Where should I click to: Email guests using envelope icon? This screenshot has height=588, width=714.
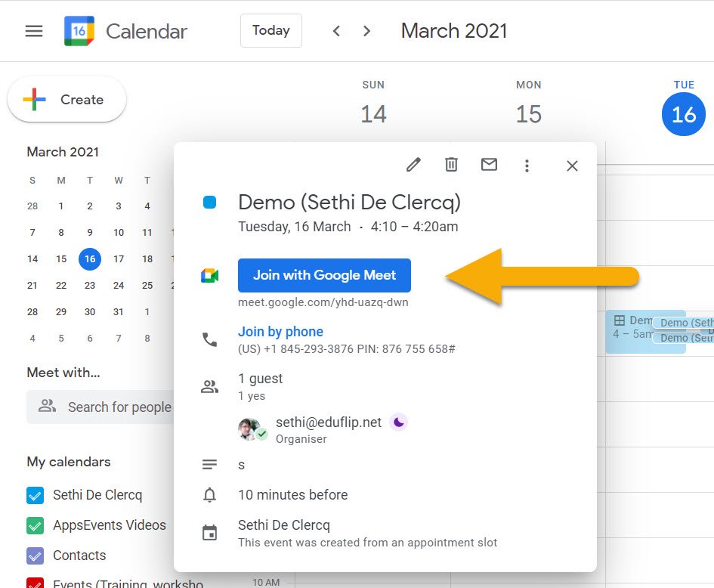489,165
